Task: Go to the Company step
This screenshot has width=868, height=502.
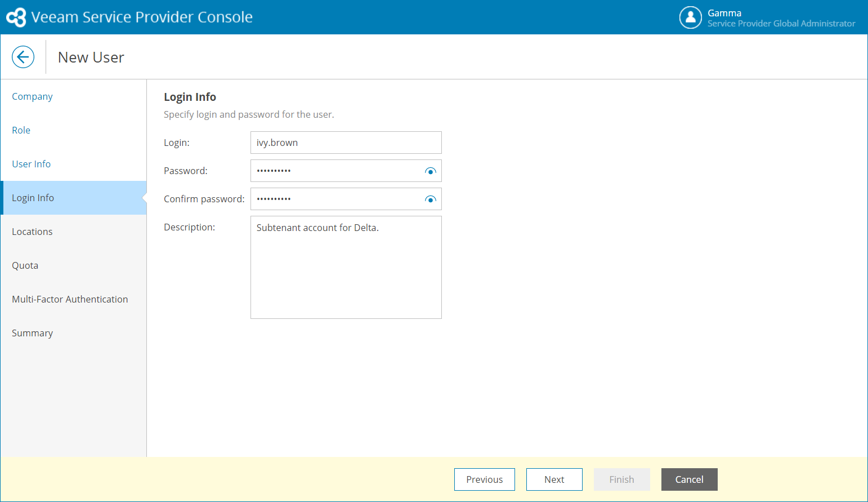Action: tap(32, 96)
